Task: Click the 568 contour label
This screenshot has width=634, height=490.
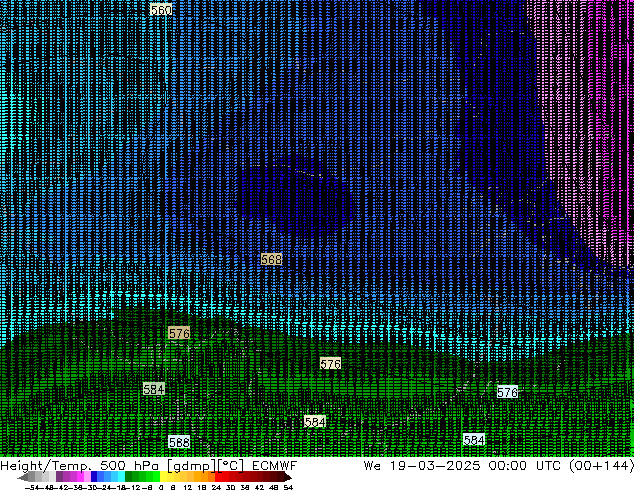Action: tap(271, 259)
